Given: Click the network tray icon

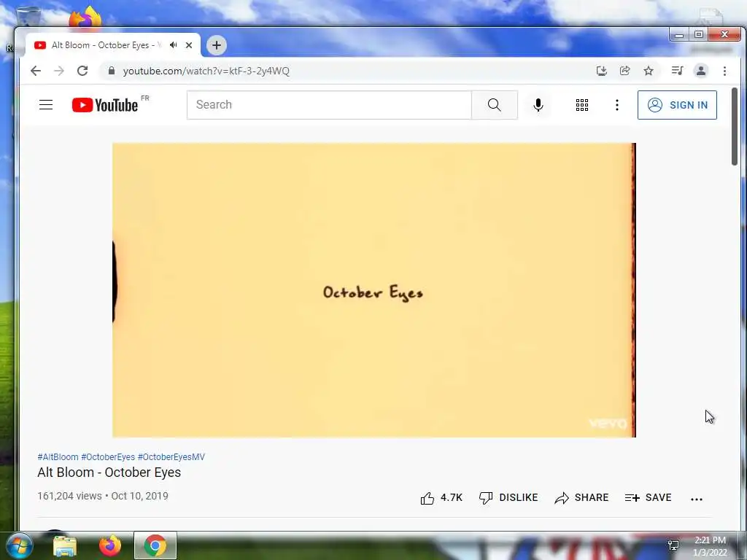Looking at the screenshot, I should (673, 545).
